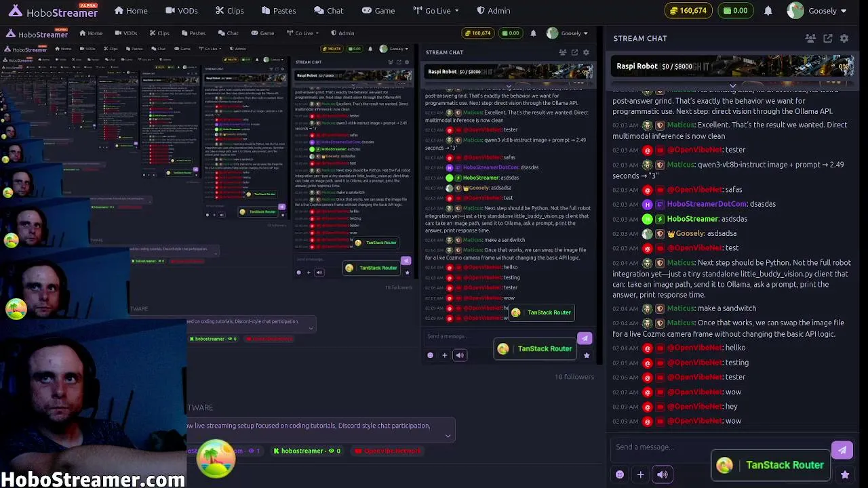The height and width of the screenshot is (488, 868).
Task: Click the plus button in the largest mirrored stream copy
Action: (444, 355)
